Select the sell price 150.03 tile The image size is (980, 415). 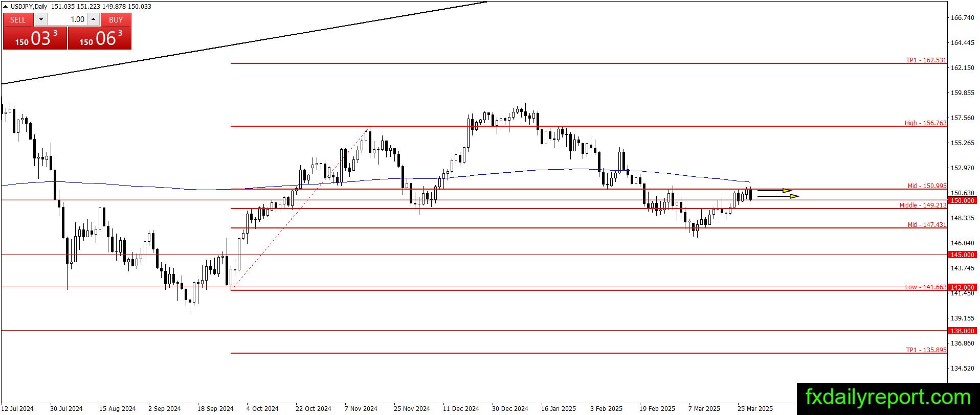pyautogui.click(x=35, y=38)
